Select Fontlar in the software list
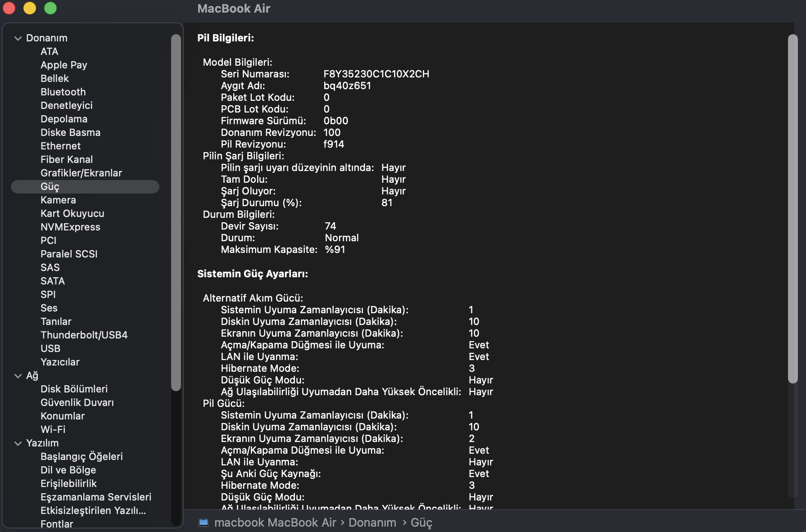The height and width of the screenshot is (532, 806). (57, 524)
